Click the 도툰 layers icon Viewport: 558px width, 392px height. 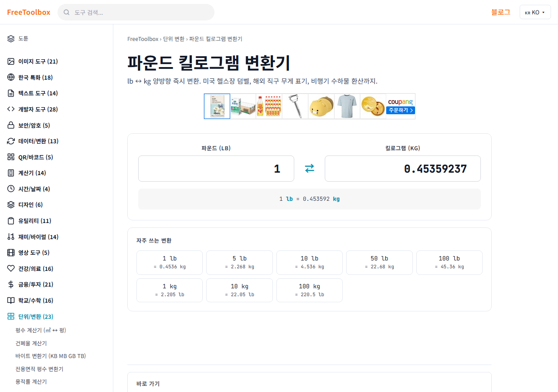tap(11, 38)
